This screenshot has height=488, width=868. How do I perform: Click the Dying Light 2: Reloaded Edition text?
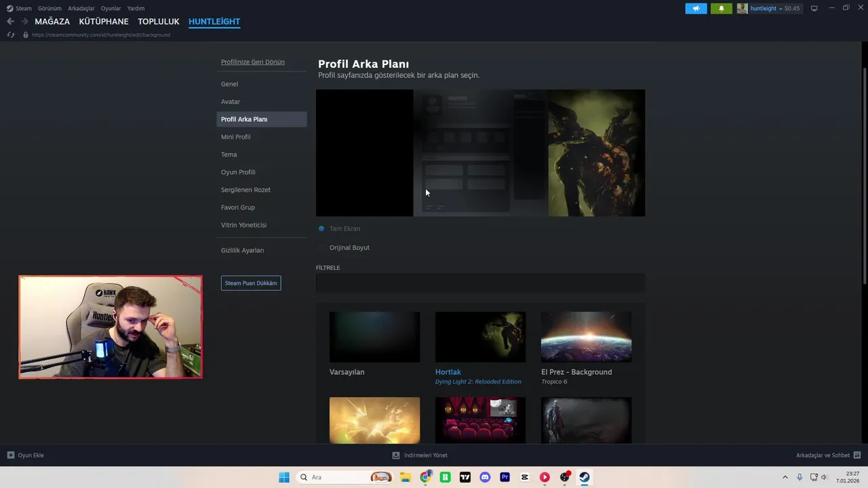tap(478, 382)
